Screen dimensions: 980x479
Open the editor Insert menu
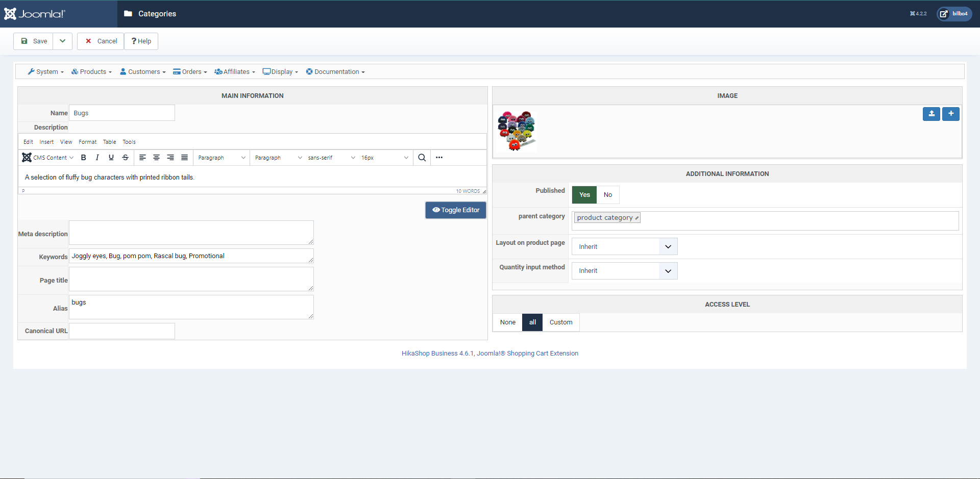(x=46, y=142)
